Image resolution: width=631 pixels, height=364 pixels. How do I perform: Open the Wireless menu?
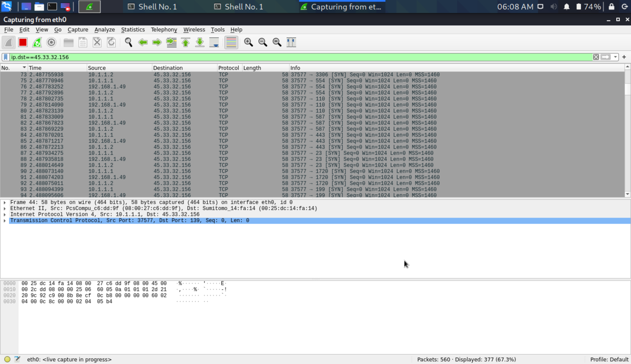click(x=194, y=30)
